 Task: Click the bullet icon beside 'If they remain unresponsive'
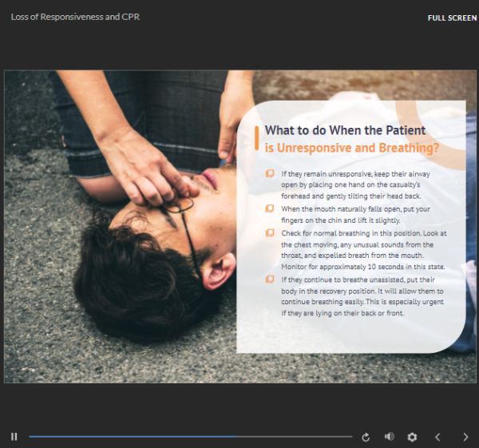270,173
